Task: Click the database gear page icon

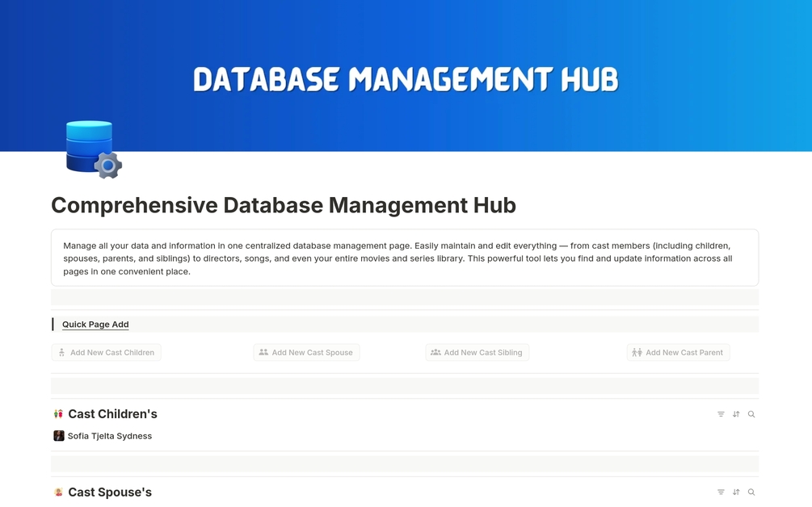Action: (94, 149)
